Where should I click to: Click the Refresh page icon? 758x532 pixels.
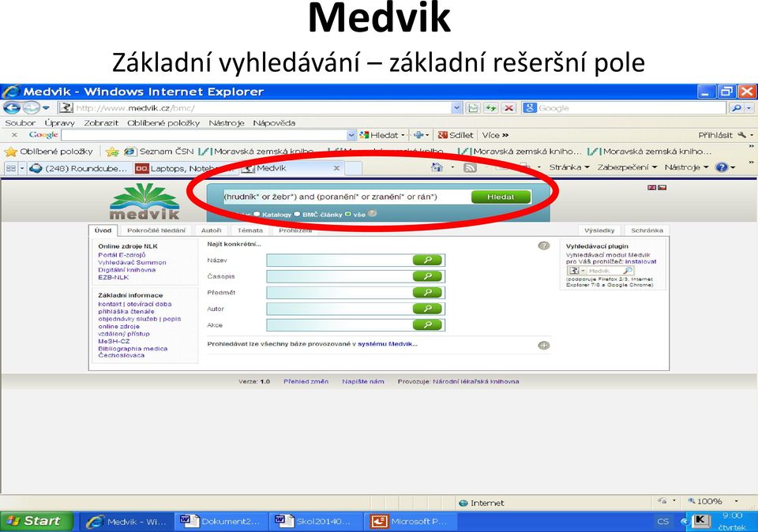(x=491, y=108)
